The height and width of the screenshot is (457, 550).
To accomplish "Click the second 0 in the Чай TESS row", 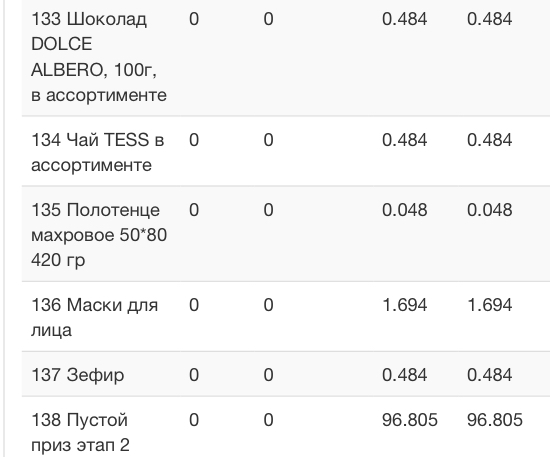I will (x=268, y=140).
